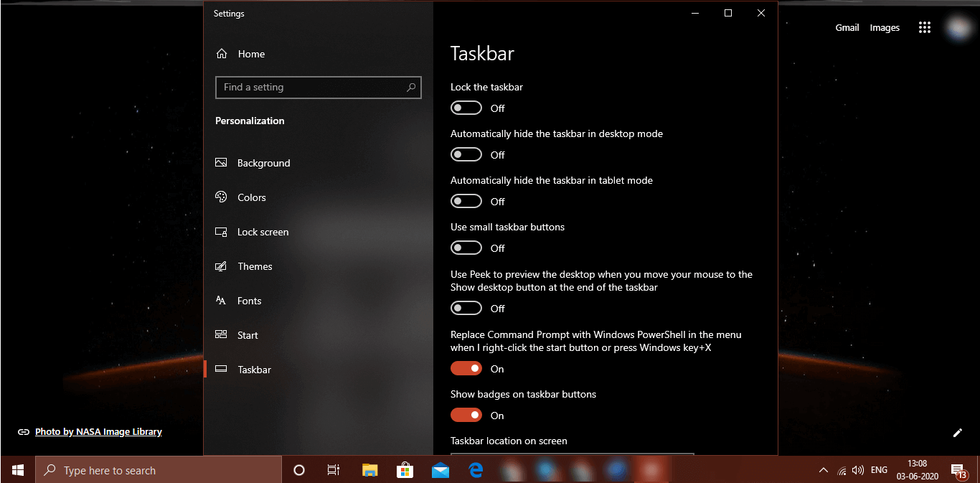Launch Microsoft Edge from the taskbar
Viewport: 980px width, 483px height.
(476, 470)
